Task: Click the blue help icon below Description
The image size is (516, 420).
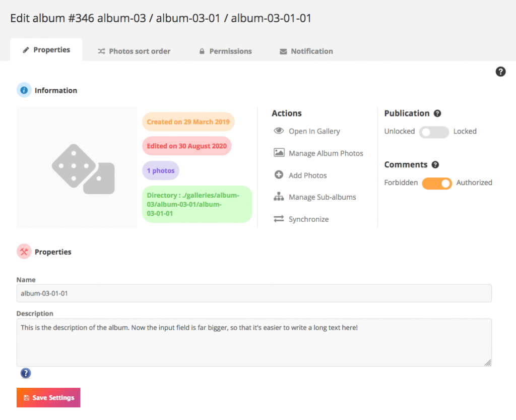Action: 26,373
